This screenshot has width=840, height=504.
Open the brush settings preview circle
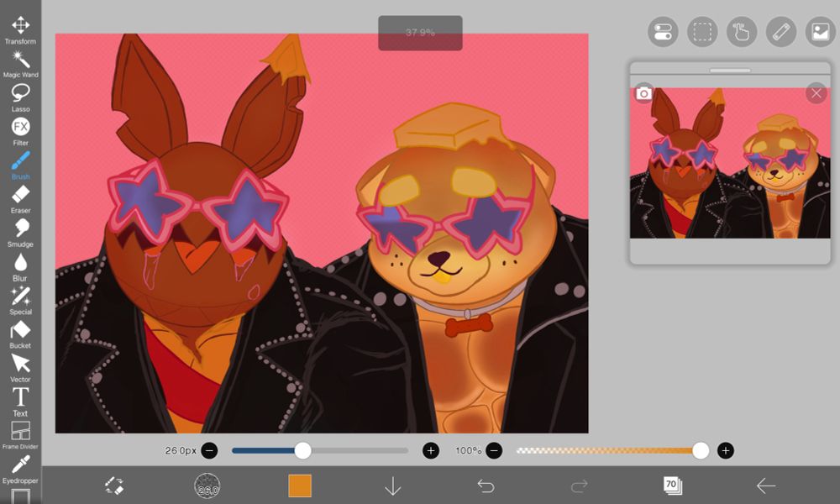click(207, 486)
